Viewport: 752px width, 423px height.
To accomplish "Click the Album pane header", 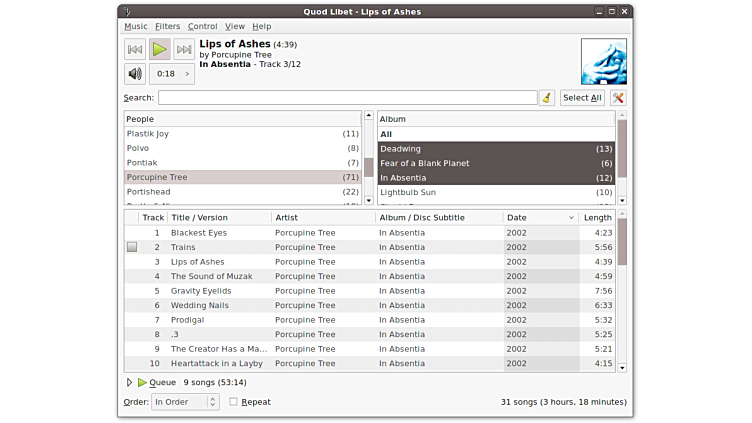I will click(496, 119).
